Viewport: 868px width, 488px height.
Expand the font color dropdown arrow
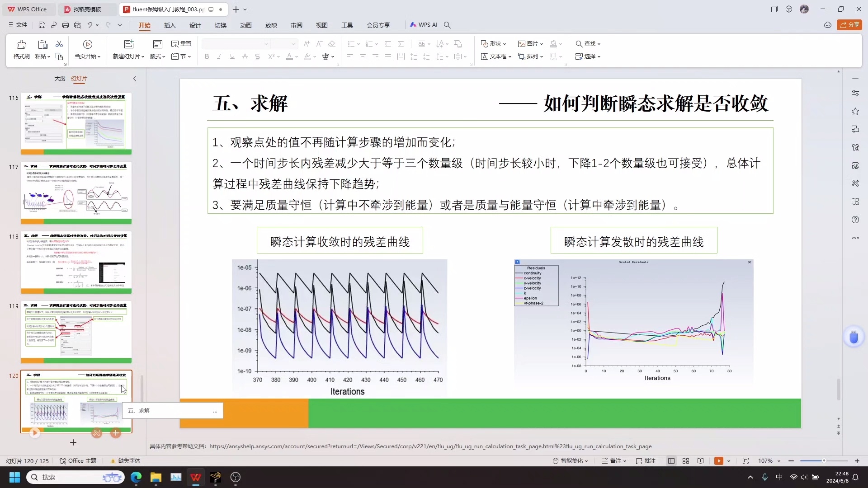(x=296, y=56)
